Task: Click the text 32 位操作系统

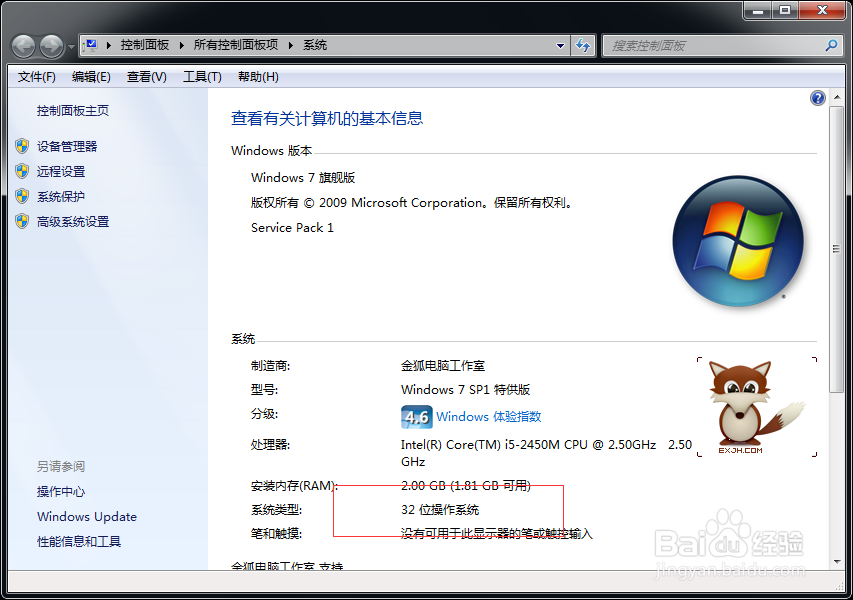Action: (x=440, y=510)
